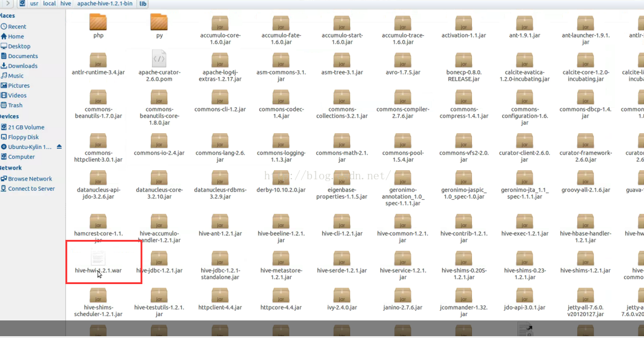Viewport: 644px width, 338px height.
Task: Select apache-curator-2.6.0.pom file icon
Action: 159,59
